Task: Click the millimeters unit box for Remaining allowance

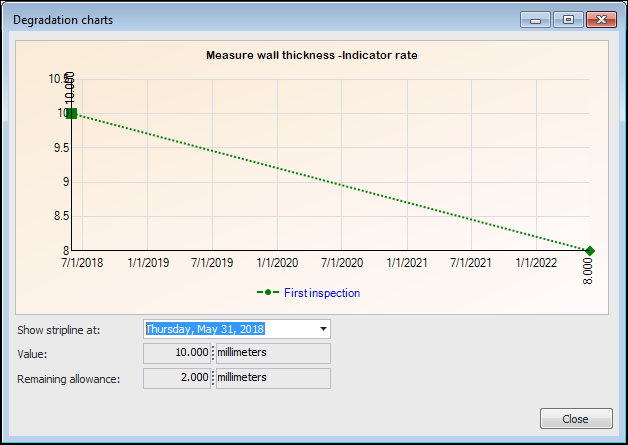Action: (273, 378)
